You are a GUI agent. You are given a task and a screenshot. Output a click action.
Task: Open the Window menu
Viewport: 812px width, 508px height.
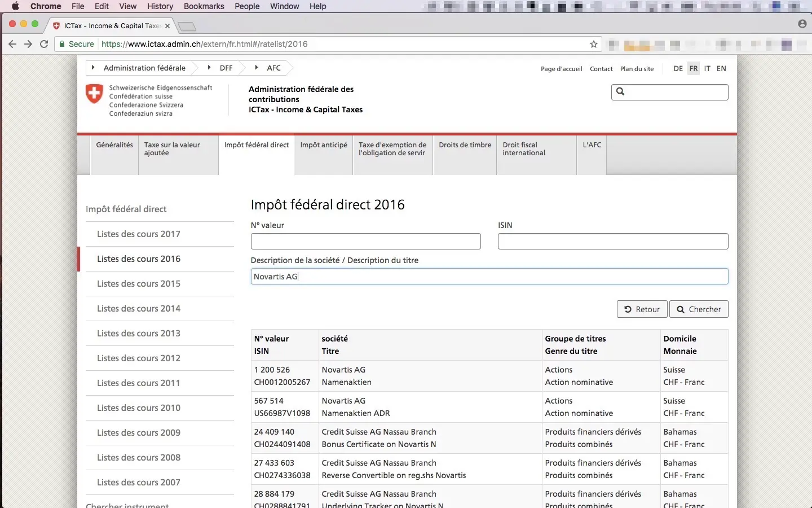point(284,6)
